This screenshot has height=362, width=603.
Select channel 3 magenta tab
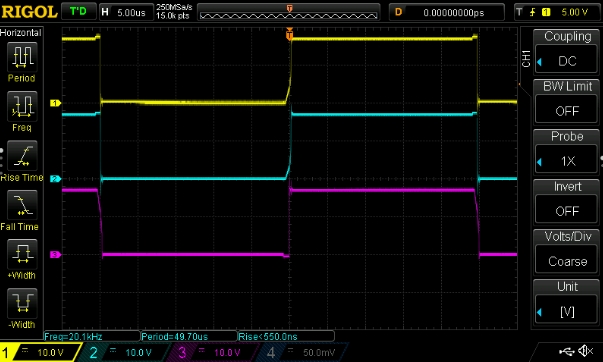point(212,352)
